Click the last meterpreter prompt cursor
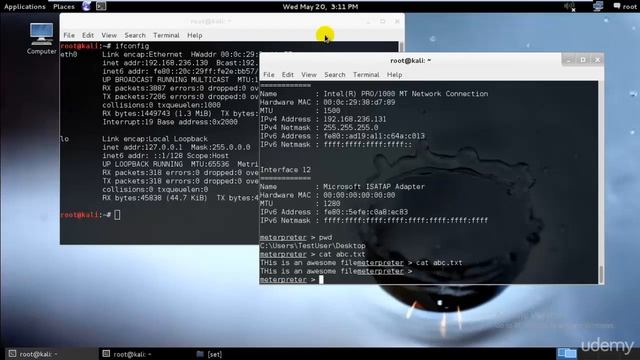This screenshot has height=360, width=640. (x=321, y=280)
